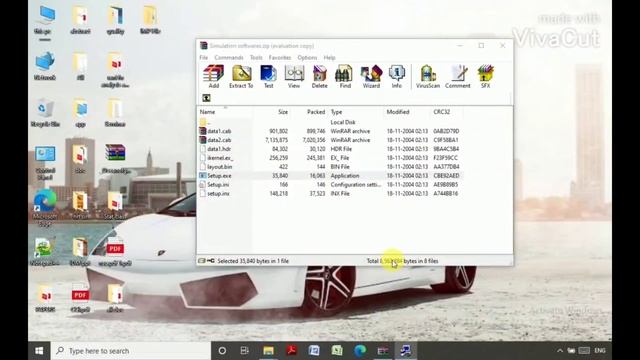Click the Delete toolbar icon
640x360 pixels.
(320, 76)
